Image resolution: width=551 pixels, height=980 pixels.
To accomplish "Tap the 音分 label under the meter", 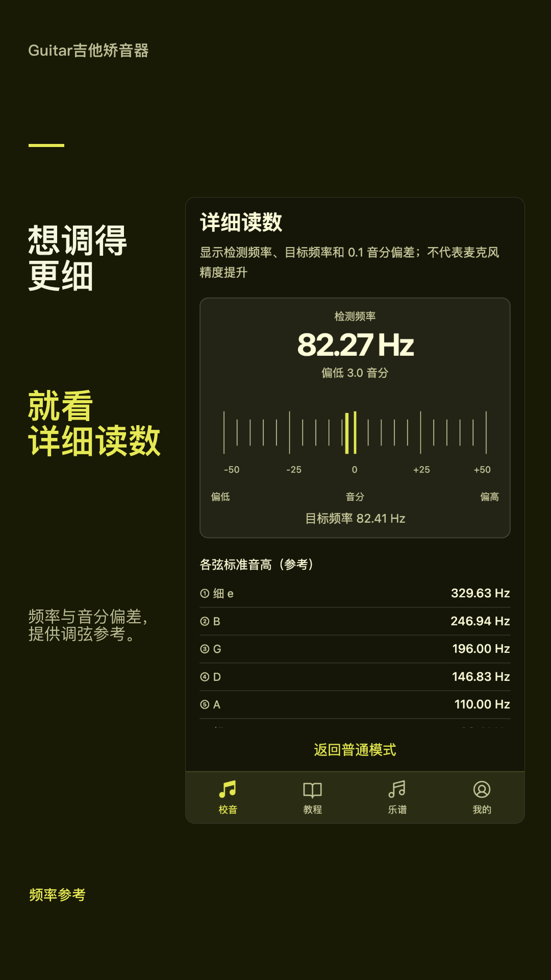I will tap(355, 497).
